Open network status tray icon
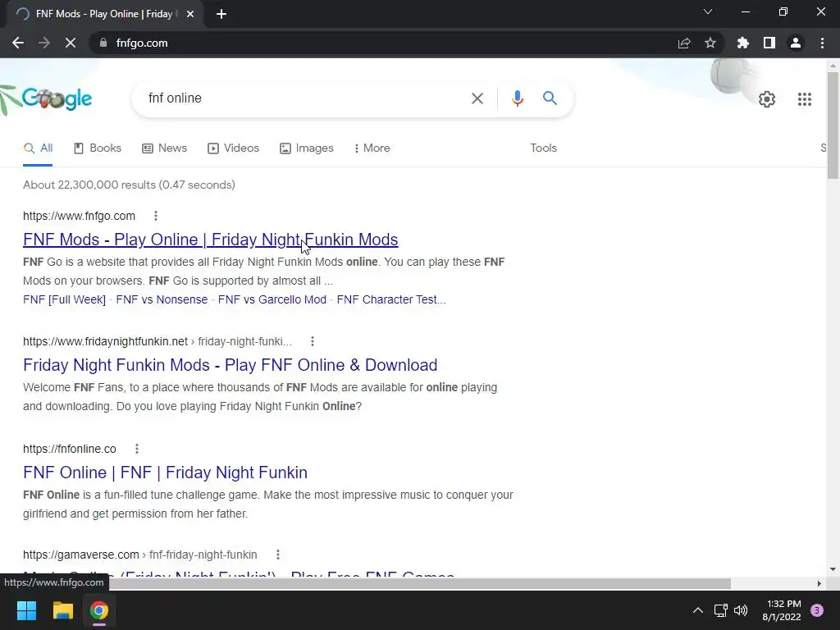Screen dimensions: 840x630 (720, 610)
